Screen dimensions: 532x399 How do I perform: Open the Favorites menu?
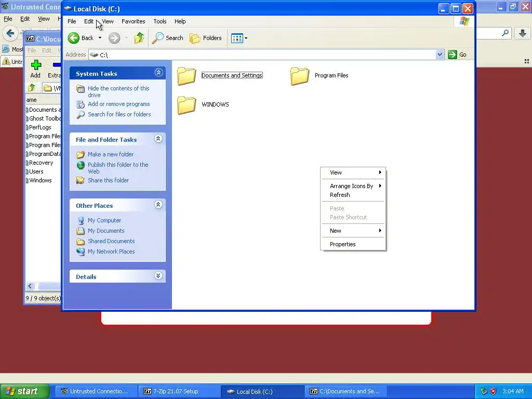coord(134,21)
